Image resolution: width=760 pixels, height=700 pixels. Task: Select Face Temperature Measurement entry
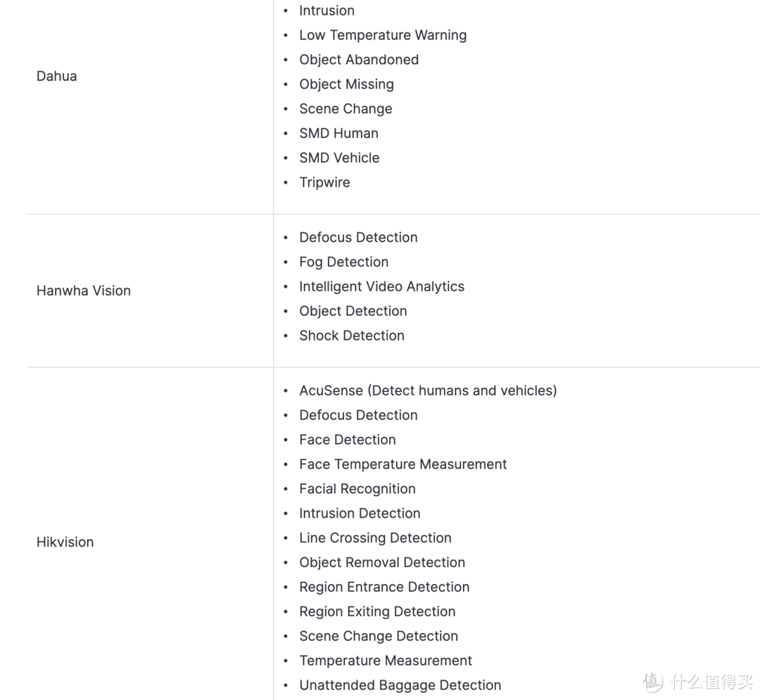[x=403, y=464]
